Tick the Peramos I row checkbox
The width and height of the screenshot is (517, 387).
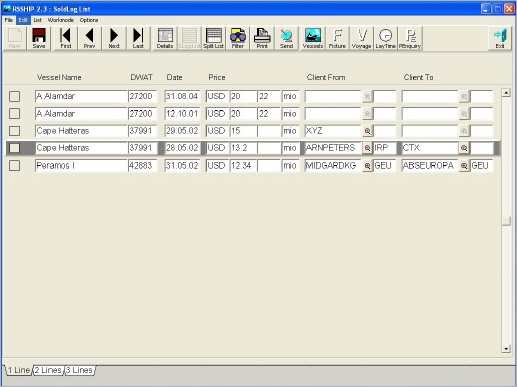(x=14, y=165)
